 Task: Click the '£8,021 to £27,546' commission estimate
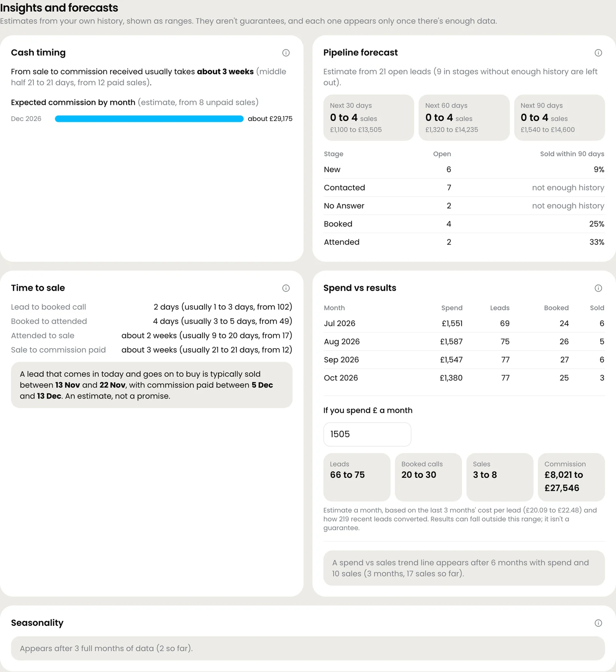[564, 481]
